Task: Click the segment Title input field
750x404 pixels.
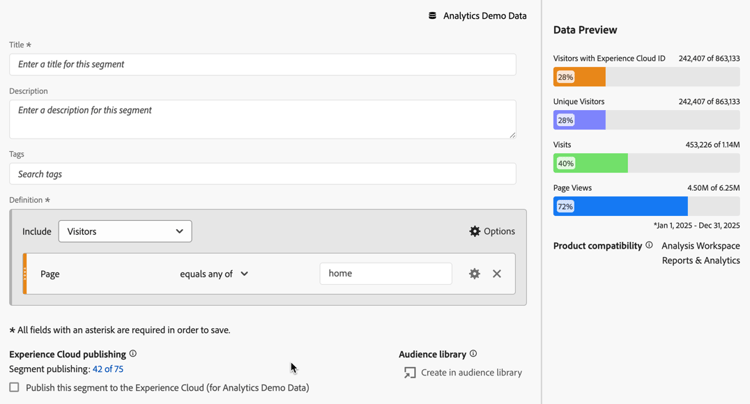Action: pyautogui.click(x=262, y=64)
